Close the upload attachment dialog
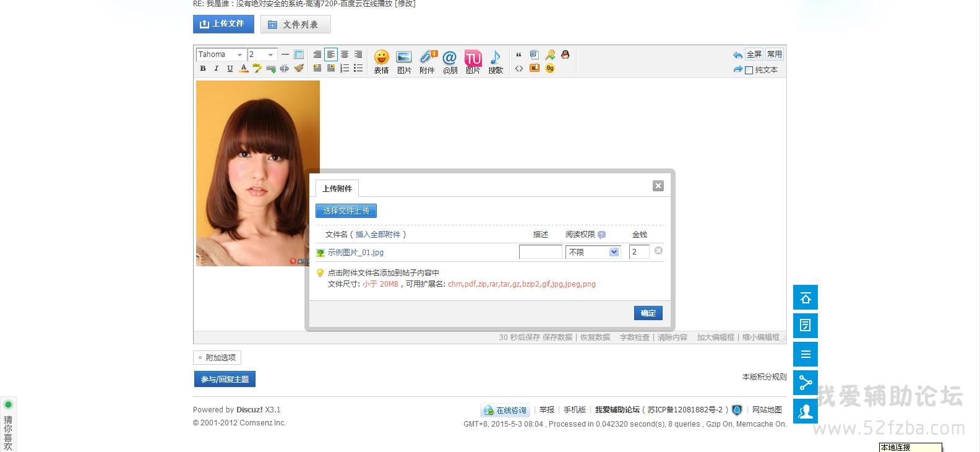The width and height of the screenshot is (980, 452). (x=658, y=186)
